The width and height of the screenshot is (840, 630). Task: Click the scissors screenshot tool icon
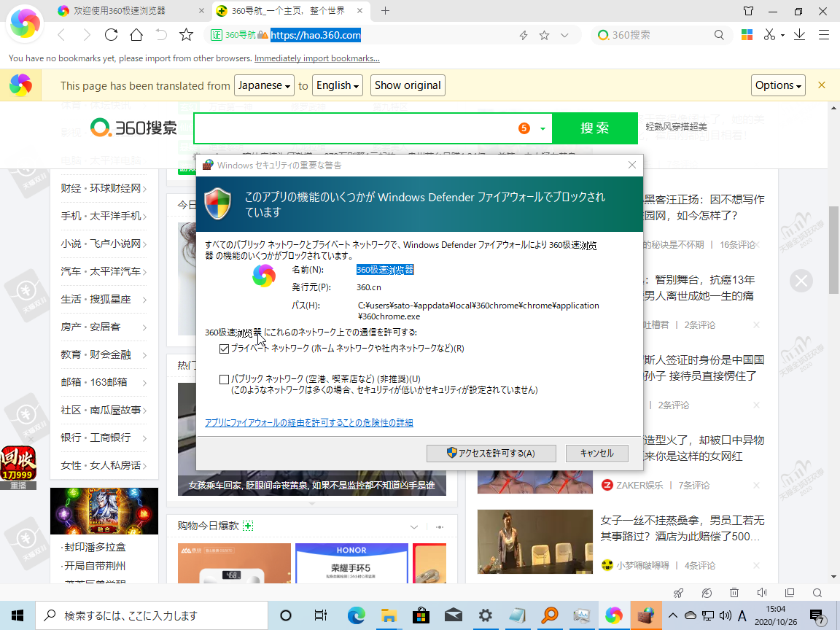click(x=769, y=35)
